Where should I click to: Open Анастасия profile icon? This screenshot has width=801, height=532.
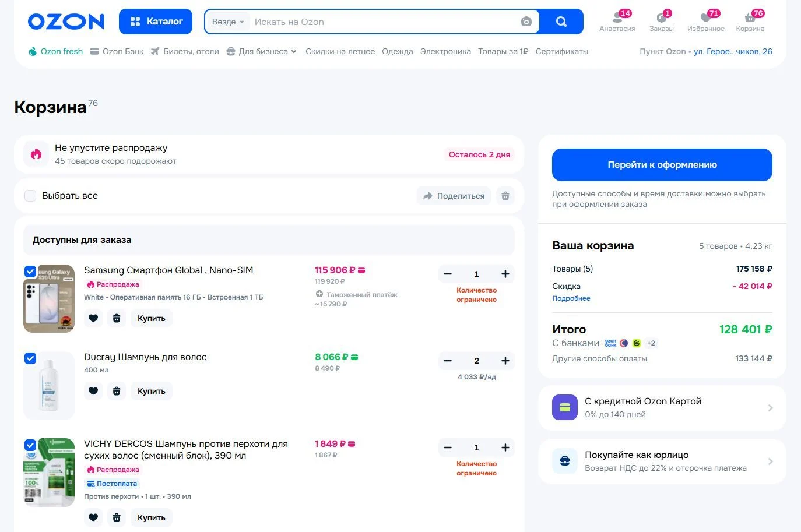tap(617, 21)
